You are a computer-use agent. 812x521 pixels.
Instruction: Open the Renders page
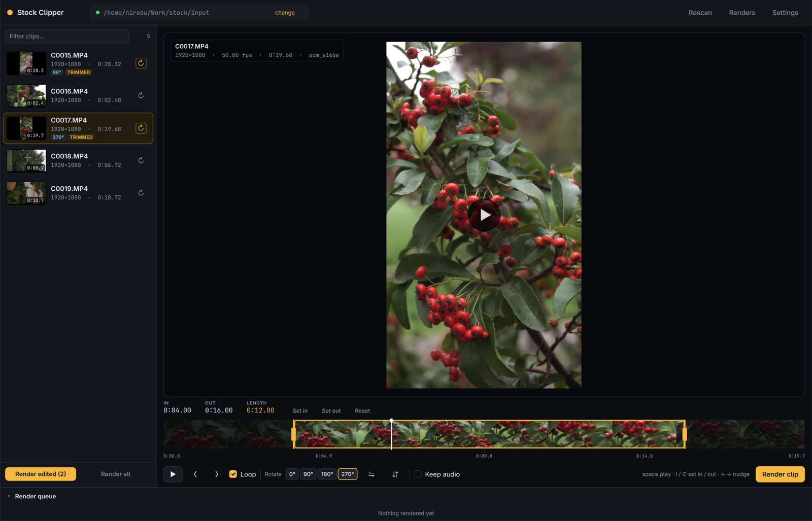(x=742, y=13)
